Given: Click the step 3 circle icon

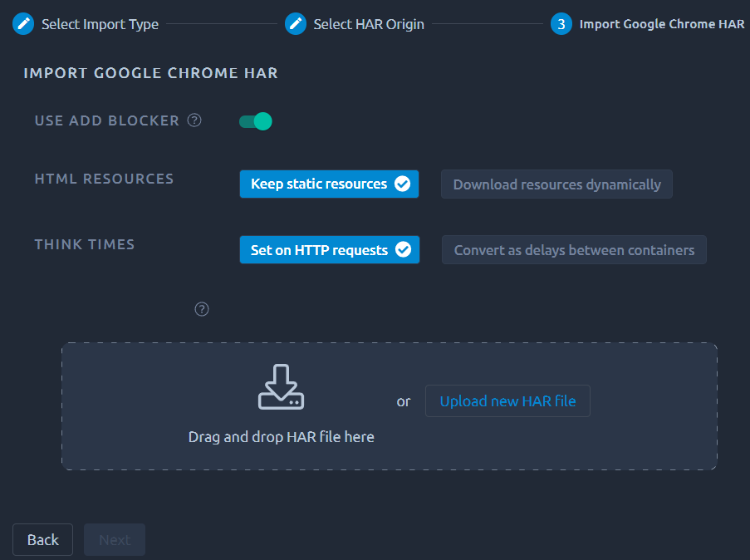Looking at the screenshot, I should 561,24.
